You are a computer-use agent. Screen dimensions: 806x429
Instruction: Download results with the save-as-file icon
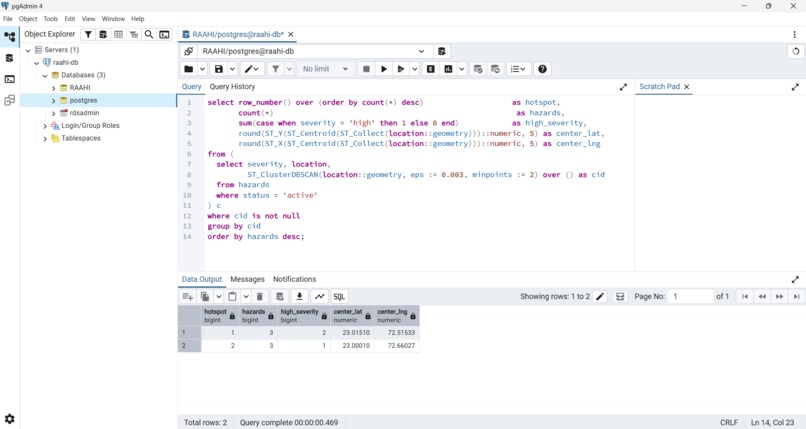(299, 296)
